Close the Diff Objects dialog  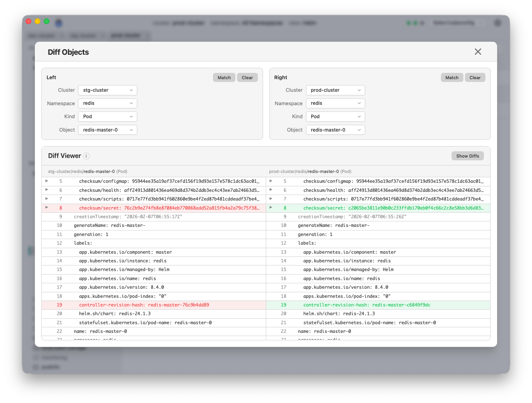click(x=478, y=52)
